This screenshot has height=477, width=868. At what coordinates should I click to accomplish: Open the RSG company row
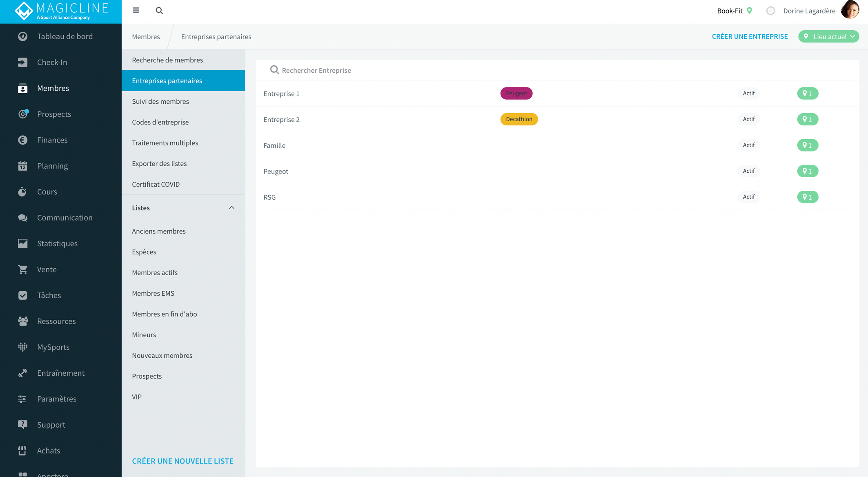[557, 197]
